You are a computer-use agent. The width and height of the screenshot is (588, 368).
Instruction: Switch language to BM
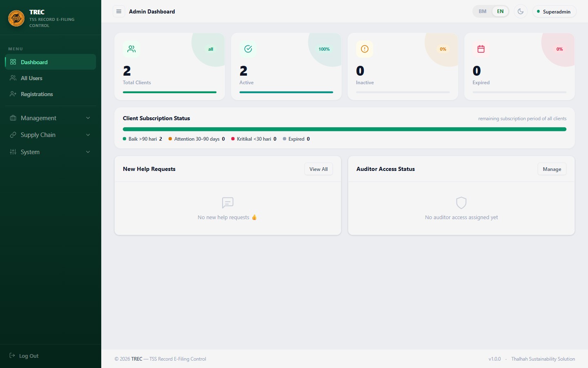pos(483,11)
